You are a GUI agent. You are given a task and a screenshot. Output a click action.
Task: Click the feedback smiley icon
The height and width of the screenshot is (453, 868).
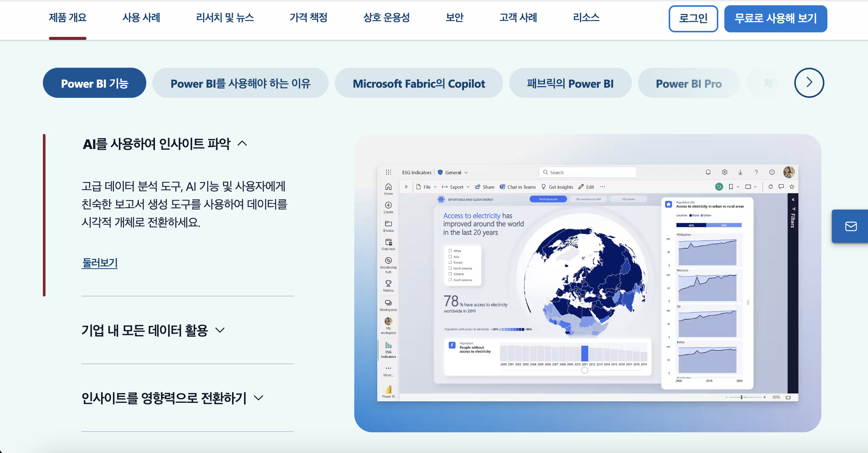click(772, 172)
